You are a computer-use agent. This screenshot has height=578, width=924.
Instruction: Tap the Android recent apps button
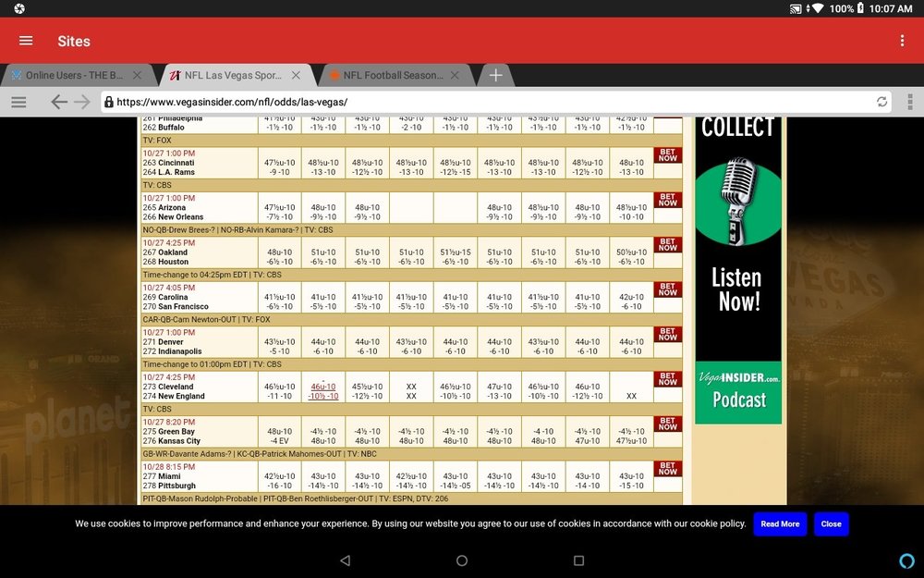pos(578,560)
